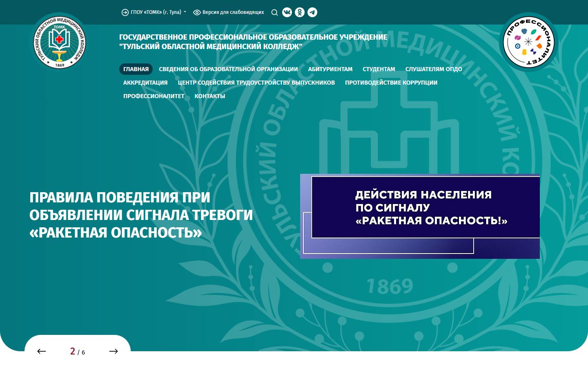
Task: Open the Telegram channel icon
Action: (x=312, y=12)
